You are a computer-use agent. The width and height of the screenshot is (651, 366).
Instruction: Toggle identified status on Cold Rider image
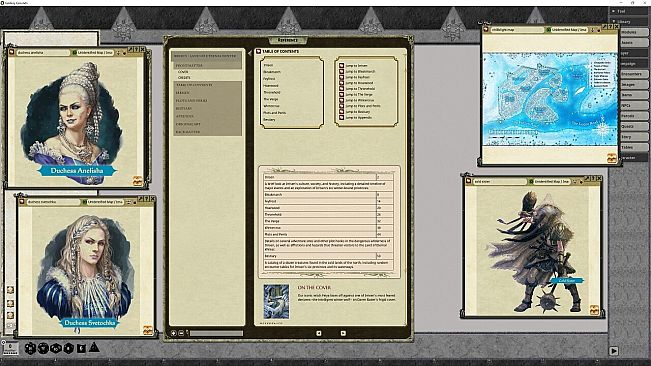(x=531, y=182)
